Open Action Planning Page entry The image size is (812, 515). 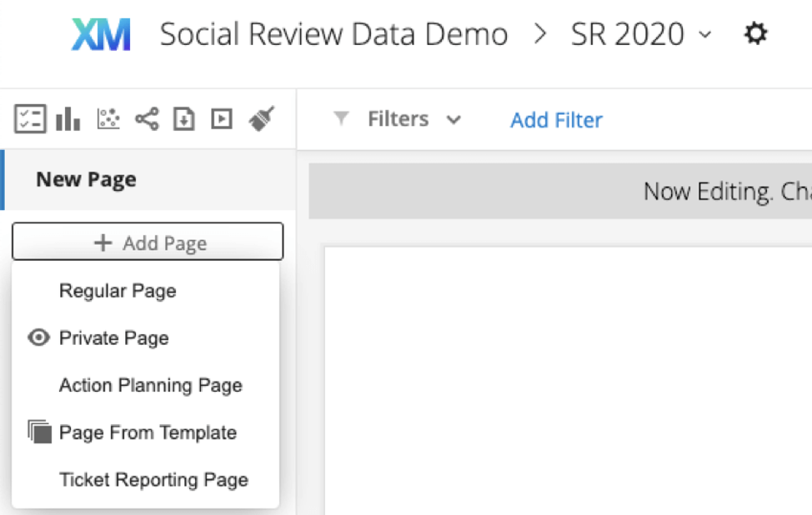click(150, 385)
